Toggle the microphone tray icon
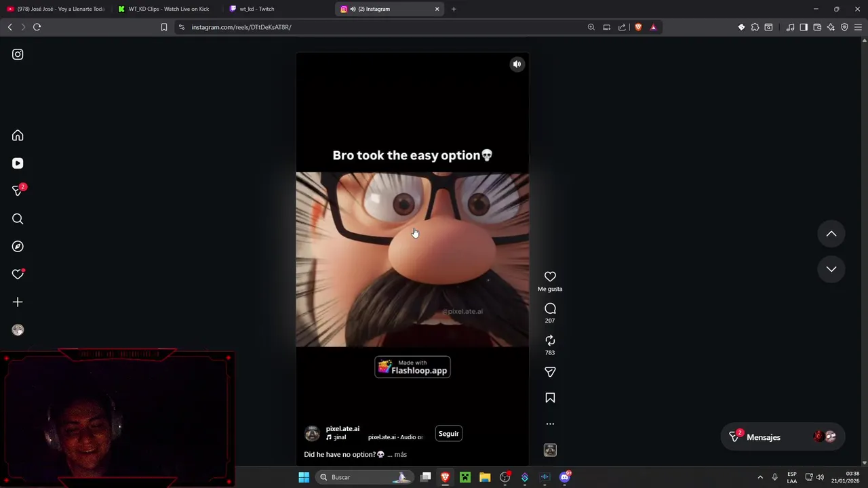Viewport: 868px width, 488px height. point(774,477)
